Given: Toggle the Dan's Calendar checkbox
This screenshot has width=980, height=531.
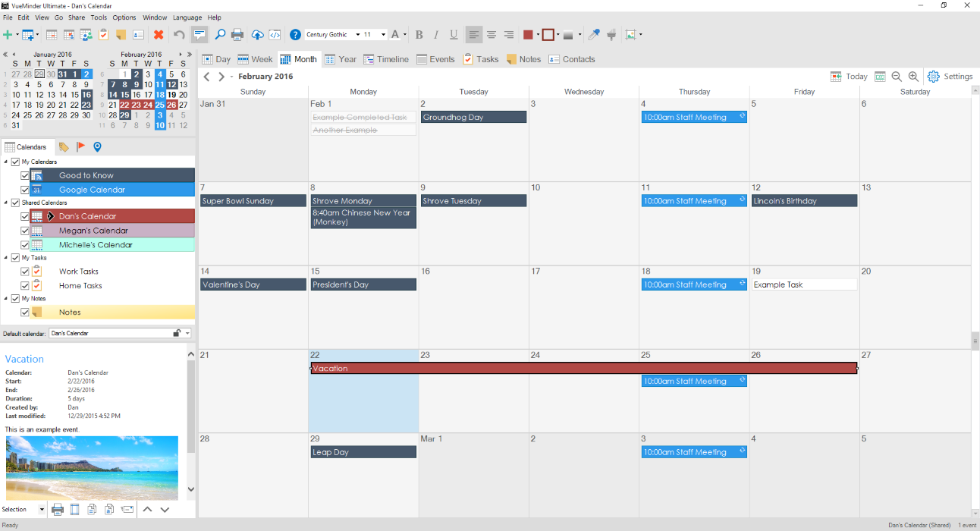Looking at the screenshot, I should point(25,216).
